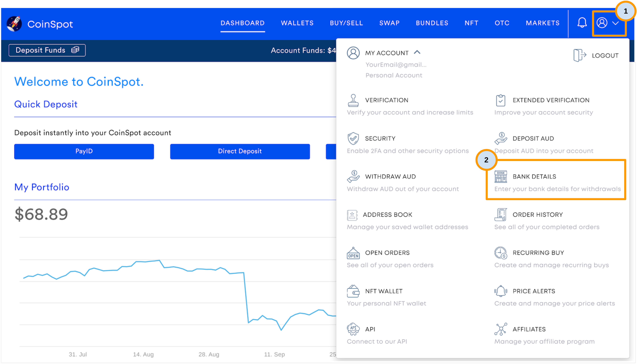Open the SECURITY menu entry
The height and width of the screenshot is (364, 637).
[380, 139]
